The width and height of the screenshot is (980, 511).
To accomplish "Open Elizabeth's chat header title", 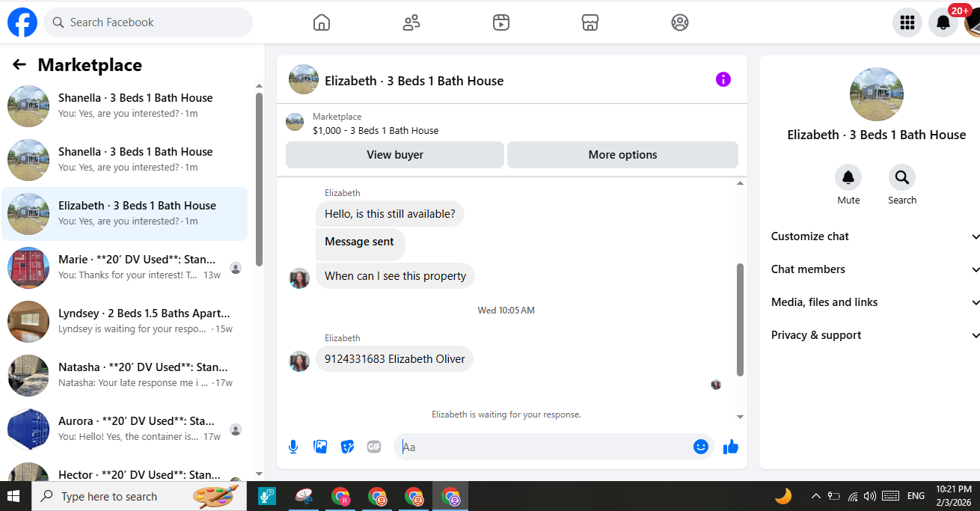I will [x=414, y=81].
